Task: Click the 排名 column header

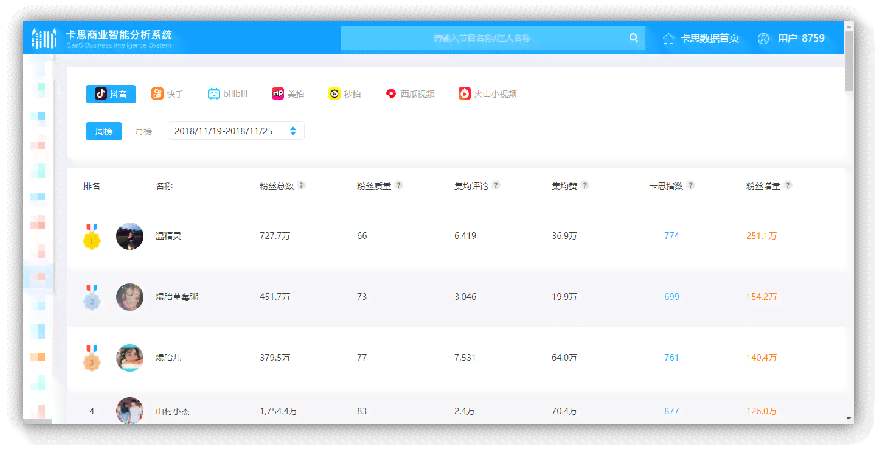Action: click(x=91, y=186)
